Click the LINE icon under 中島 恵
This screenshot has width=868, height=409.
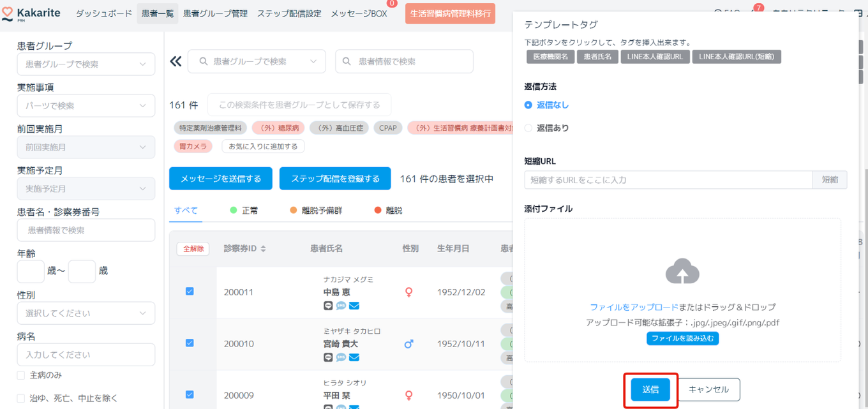pos(328,306)
